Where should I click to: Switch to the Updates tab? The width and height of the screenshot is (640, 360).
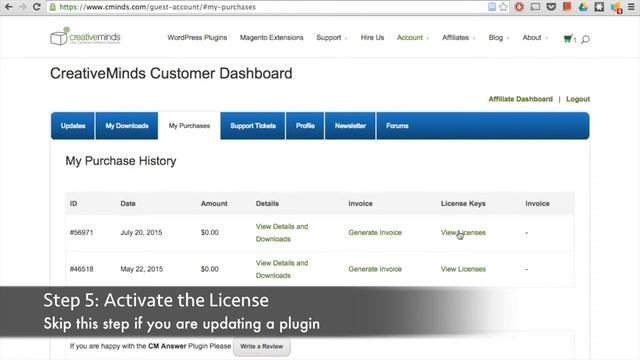(73, 126)
